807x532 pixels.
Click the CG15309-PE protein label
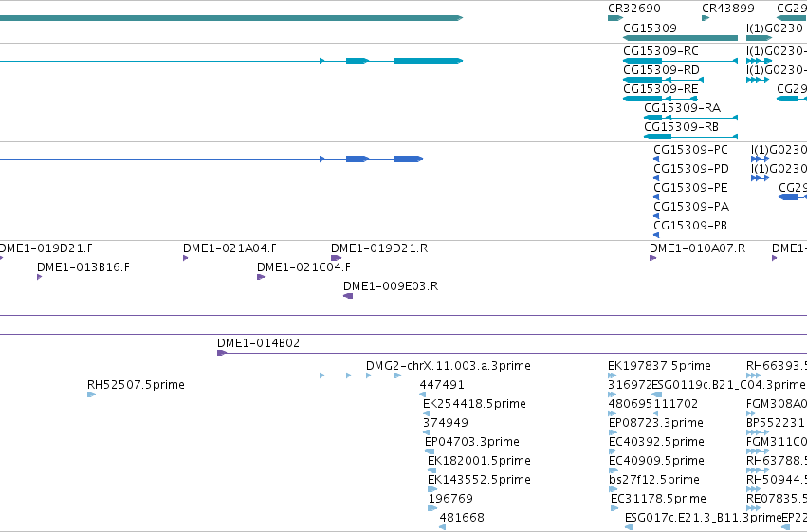[690, 188]
